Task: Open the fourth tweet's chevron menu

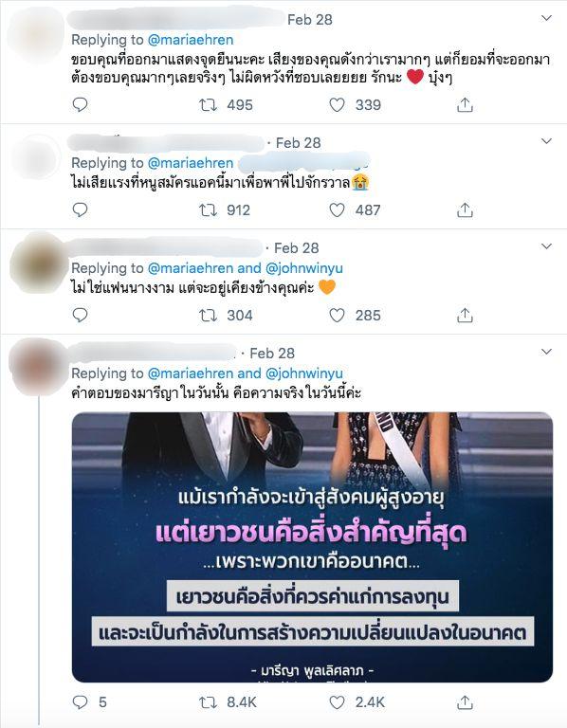Action: click(546, 352)
